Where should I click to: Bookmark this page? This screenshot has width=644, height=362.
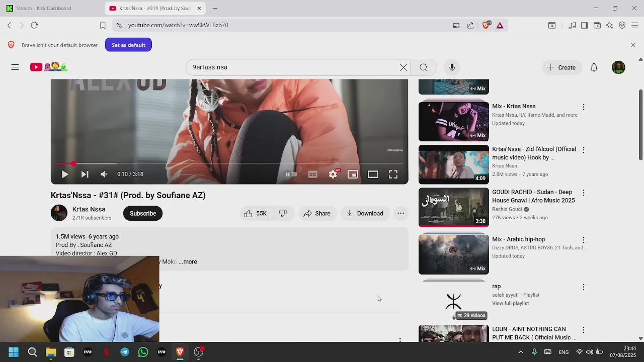tap(103, 25)
